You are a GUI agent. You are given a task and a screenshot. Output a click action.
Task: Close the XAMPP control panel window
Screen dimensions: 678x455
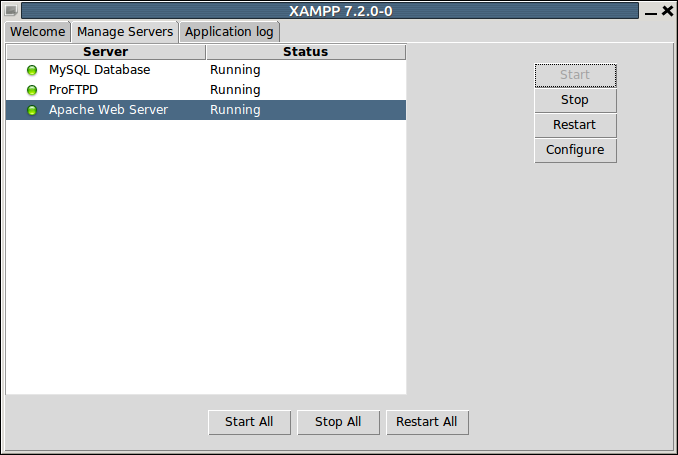(x=667, y=11)
